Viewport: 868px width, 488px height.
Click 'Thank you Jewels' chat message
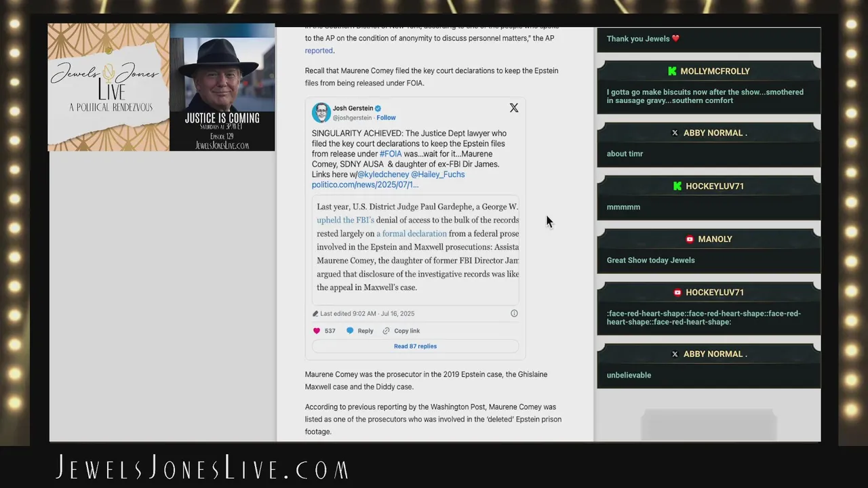(x=643, y=39)
